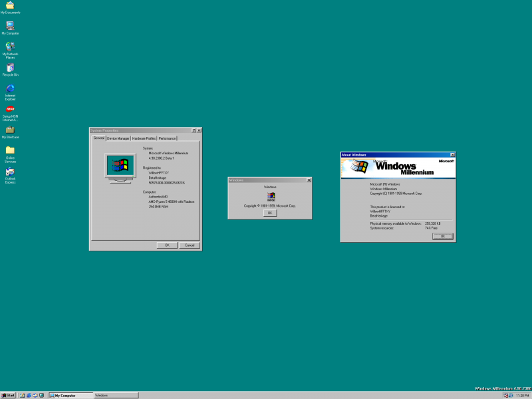
Task: Click OK in the System Properties dialog
Action: [x=167, y=245]
